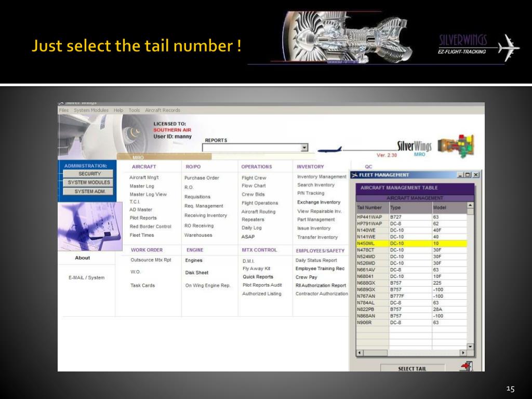Open T.C.I.
The image size is (532, 399).
[x=135, y=202]
